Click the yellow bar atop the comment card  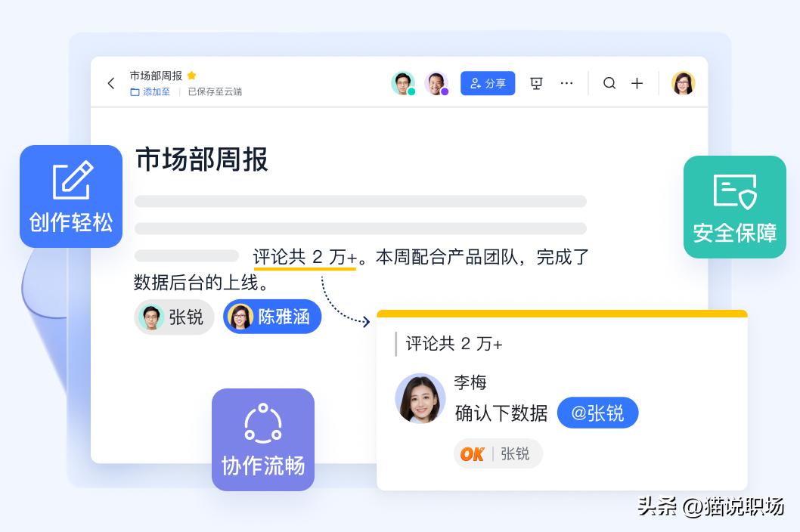(562, 313)
